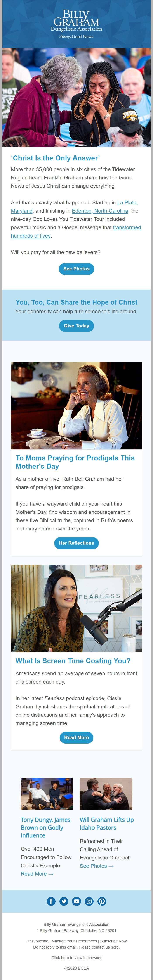
Task: Click the Read More podcast button
Action: coord(76,737)
